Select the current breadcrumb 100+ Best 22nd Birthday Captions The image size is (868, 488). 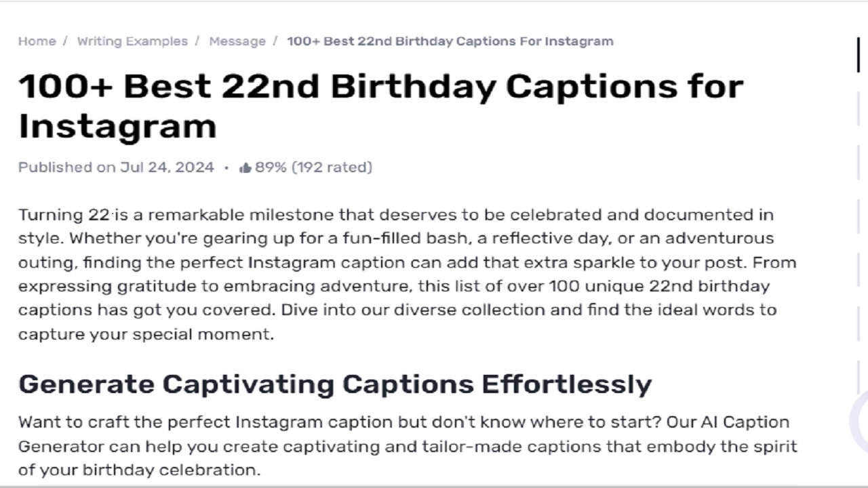pos(450,41)
